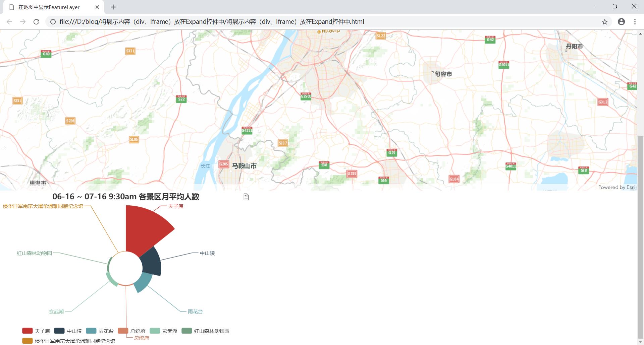The height and width of the screenshot is (345, 644).
Task: Click 丹阳市 label on the map
Action: tap(574, 47)
